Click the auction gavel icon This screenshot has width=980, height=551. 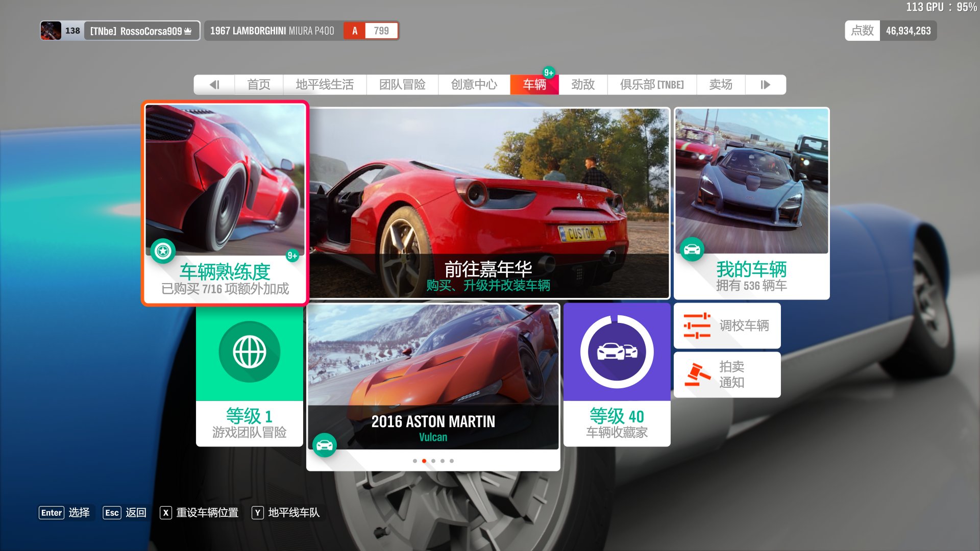[x=697, y=374]
